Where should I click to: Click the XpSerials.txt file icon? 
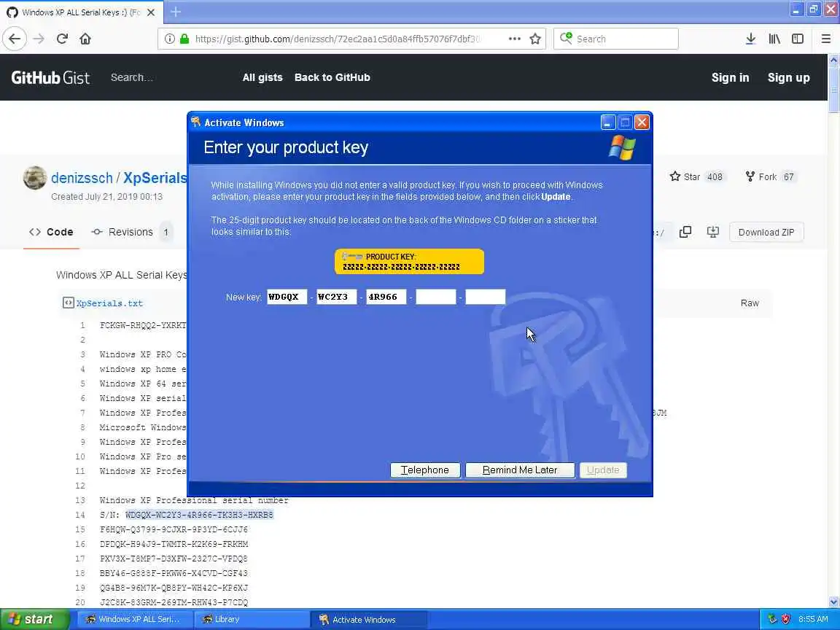[x=68, y=303]
